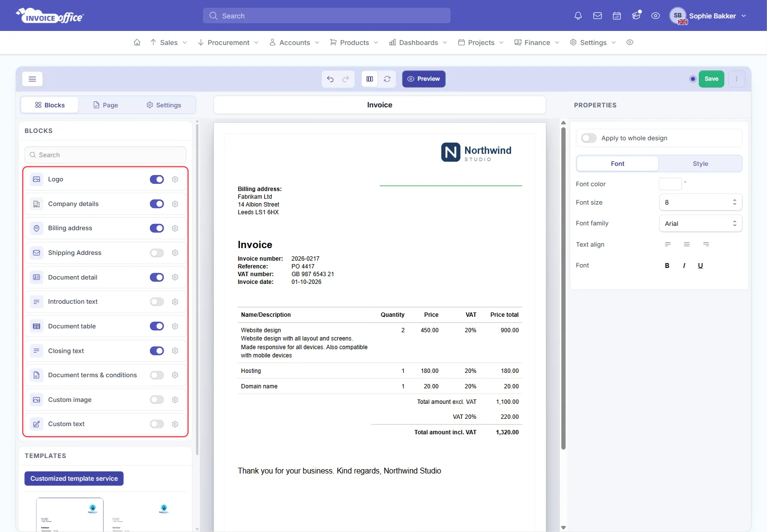This screenshot has height=532, width=767.
Task: Open the Finance dropdown menu
Action: pyautogui.click(x=537, y=43)
